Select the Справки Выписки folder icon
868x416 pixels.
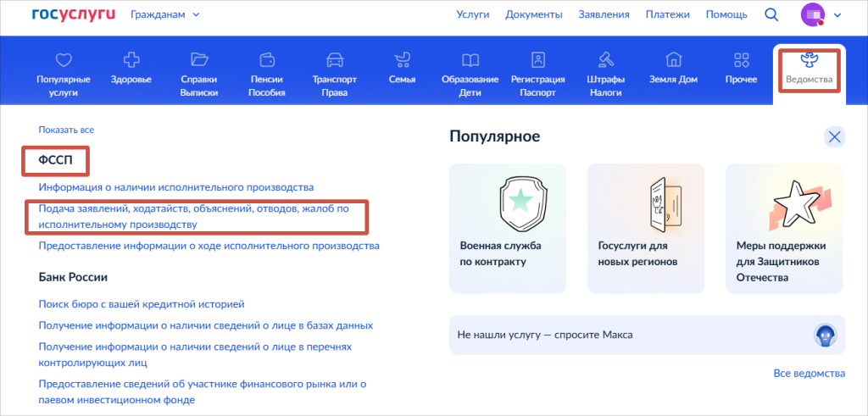199,61
